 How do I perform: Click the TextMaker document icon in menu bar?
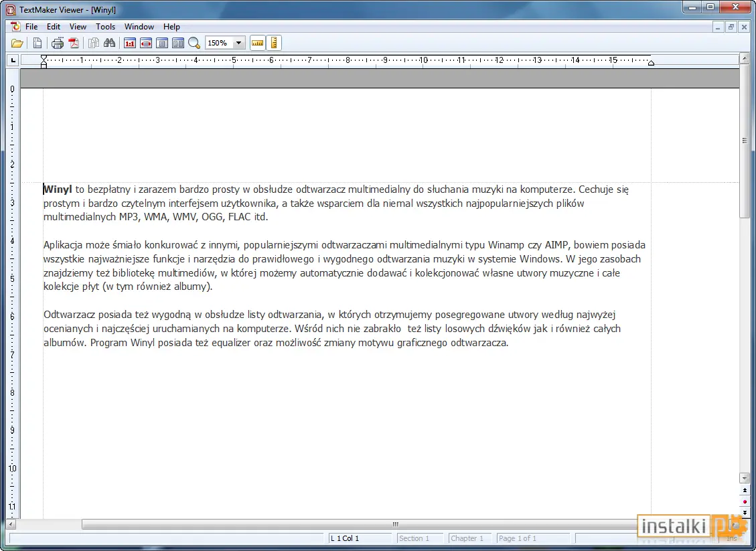[x=15, y=27]
